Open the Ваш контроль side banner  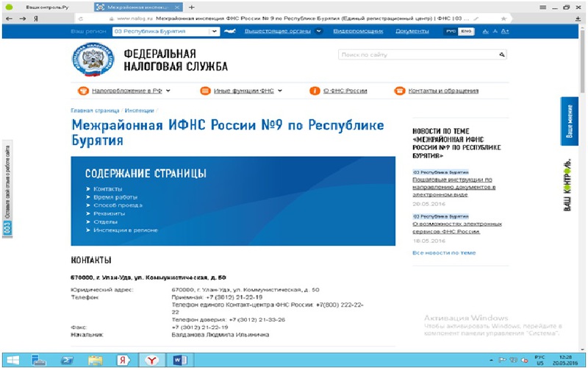tap(567, 185)
